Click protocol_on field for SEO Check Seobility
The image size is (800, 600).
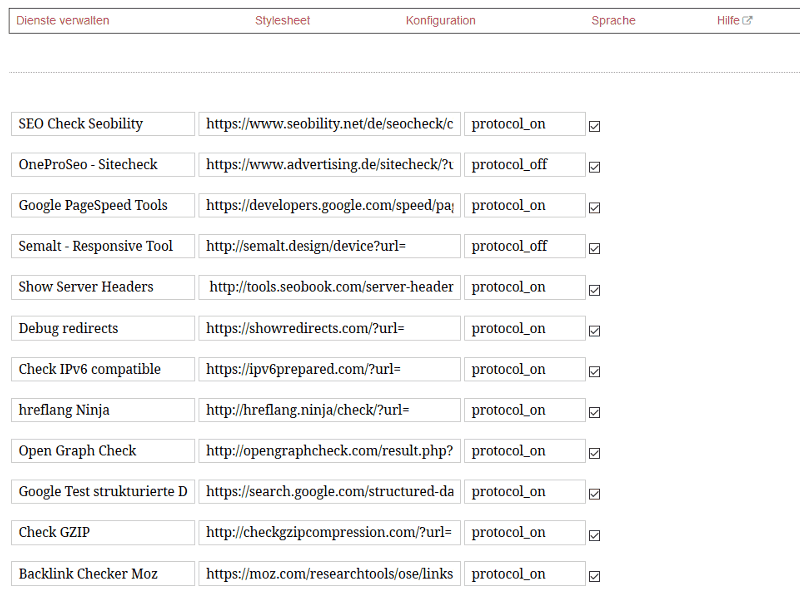(x=524, y=124)
